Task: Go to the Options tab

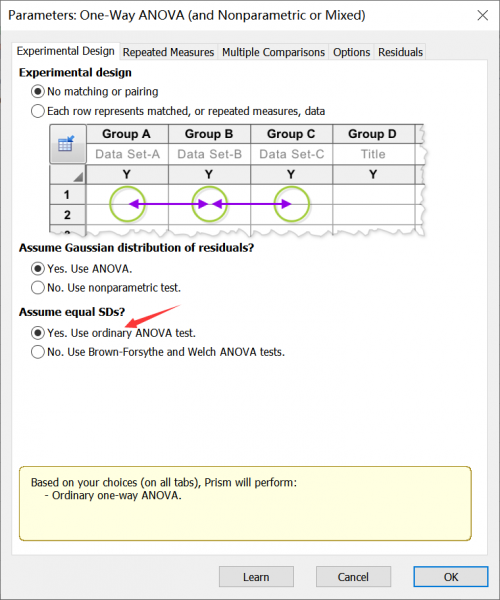Action: coord(351,52)
